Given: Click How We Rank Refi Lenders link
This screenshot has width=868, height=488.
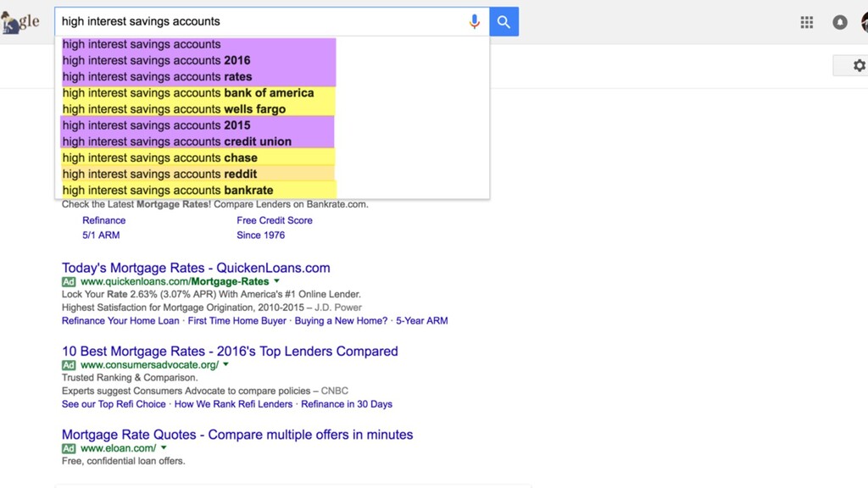Looking at the screenshot, I should [x=233, y=404].
